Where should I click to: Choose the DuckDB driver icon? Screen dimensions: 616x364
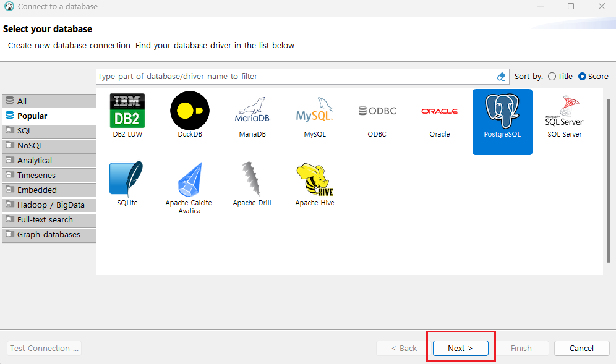tap(190, 116)
